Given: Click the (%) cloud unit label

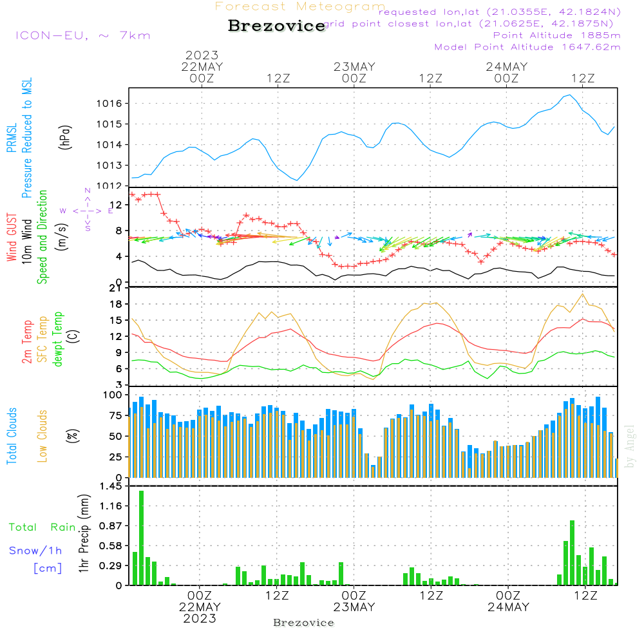Looking at the screenshot, I should 73,436.
